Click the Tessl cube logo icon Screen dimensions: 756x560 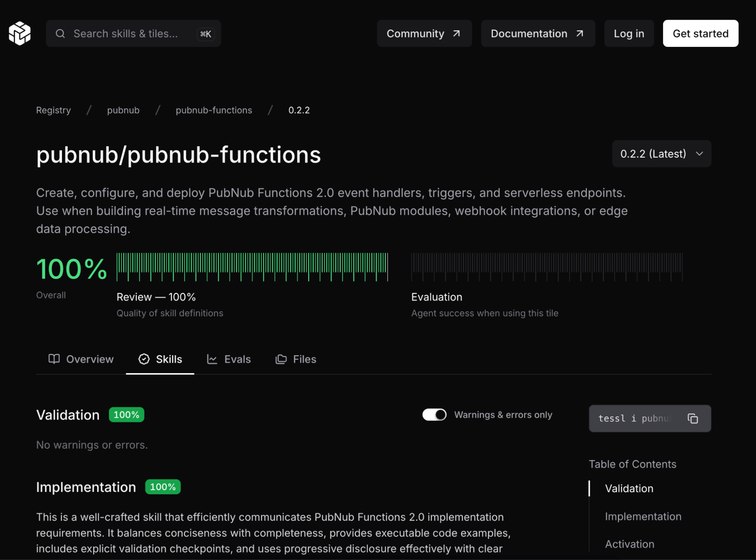pyautogui.click(x=20, y=33)
